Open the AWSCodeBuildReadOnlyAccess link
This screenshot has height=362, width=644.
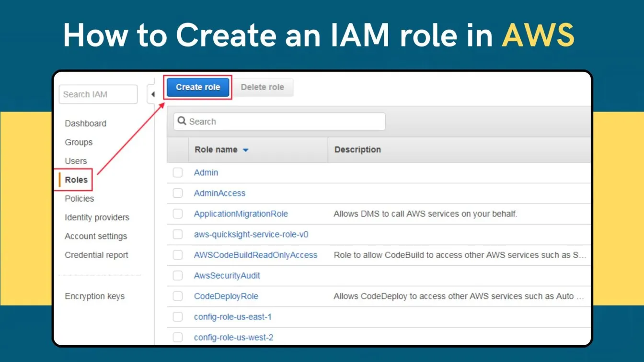[255, 255]
